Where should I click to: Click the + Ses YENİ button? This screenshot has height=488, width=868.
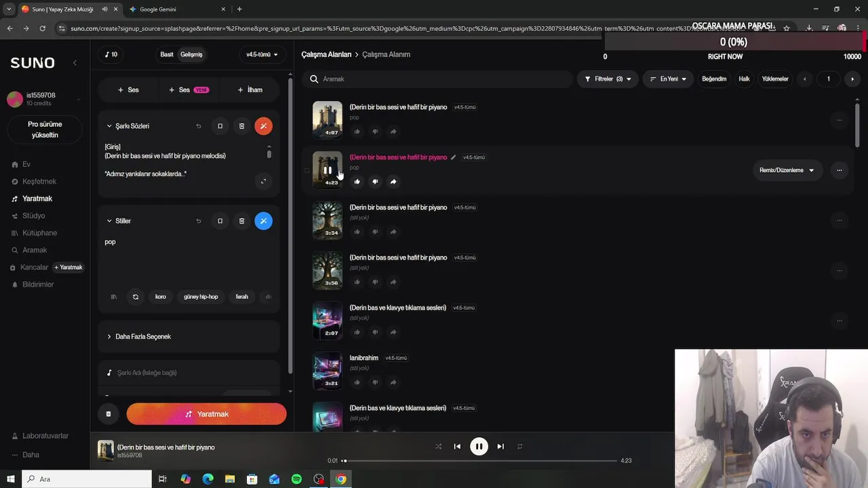click(189, 89)
